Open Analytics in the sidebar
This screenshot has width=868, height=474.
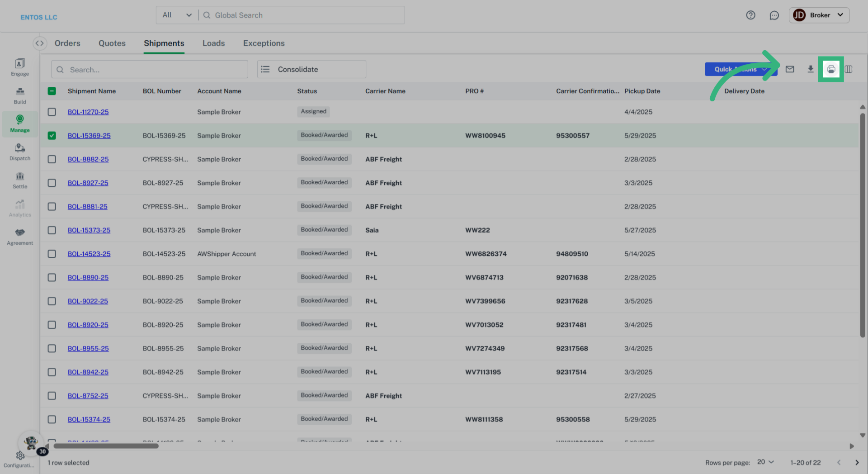[20, 209]
